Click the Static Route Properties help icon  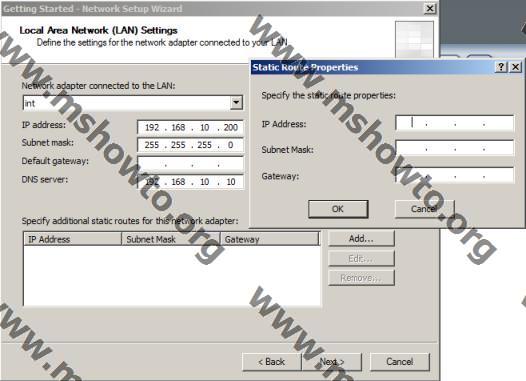pos(501,67)
